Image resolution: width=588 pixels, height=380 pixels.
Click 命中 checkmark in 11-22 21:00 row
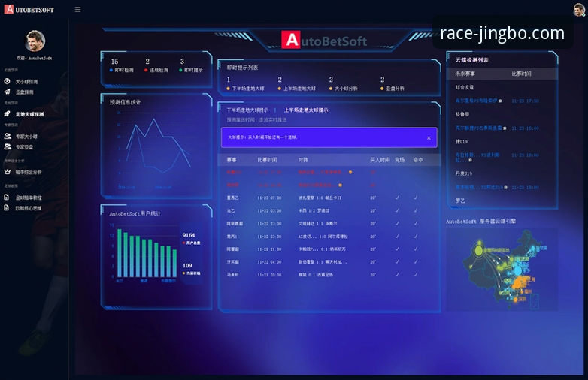tap(416, 249)
